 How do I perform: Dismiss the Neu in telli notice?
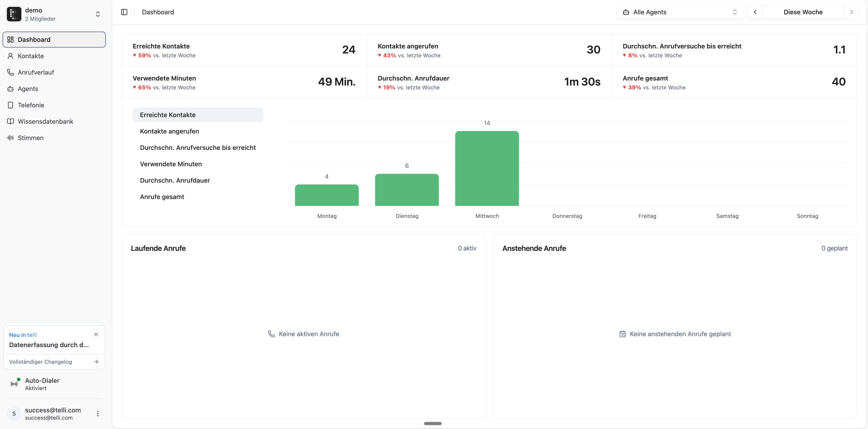[96, 334]
